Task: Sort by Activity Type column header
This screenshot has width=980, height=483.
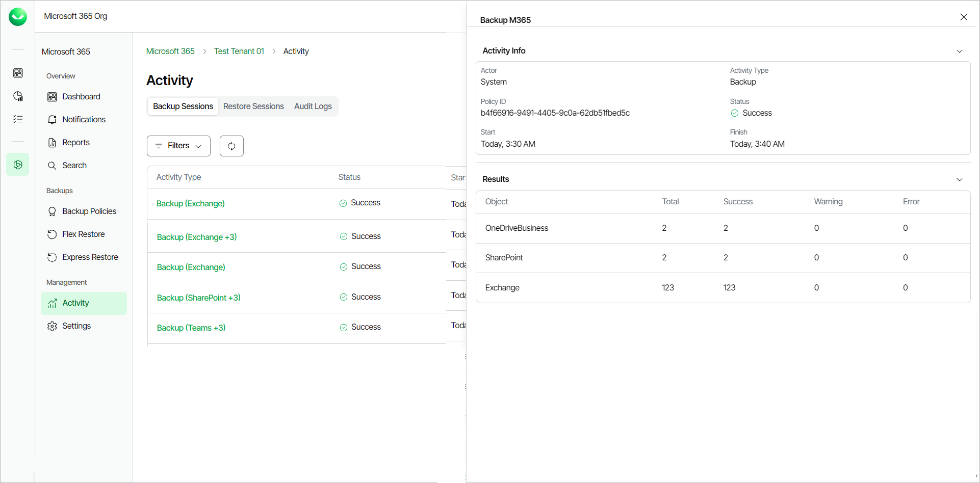Action: coord(178,177)
